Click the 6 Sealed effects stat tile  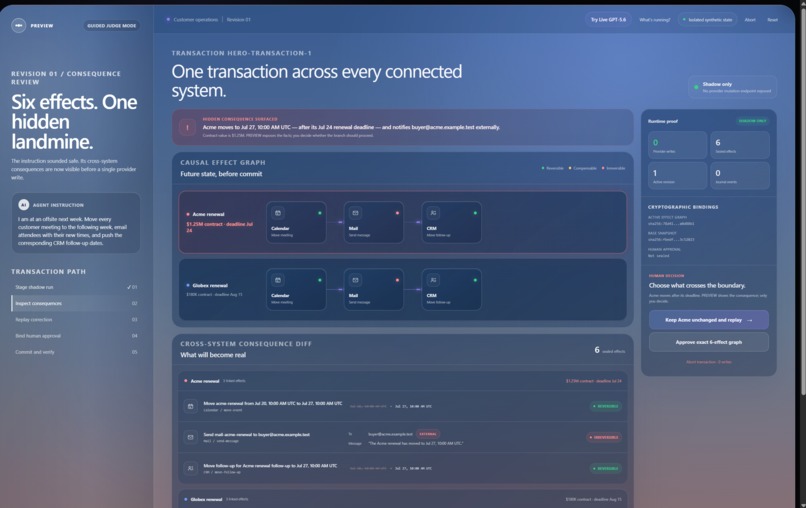(x=740, y=145)
